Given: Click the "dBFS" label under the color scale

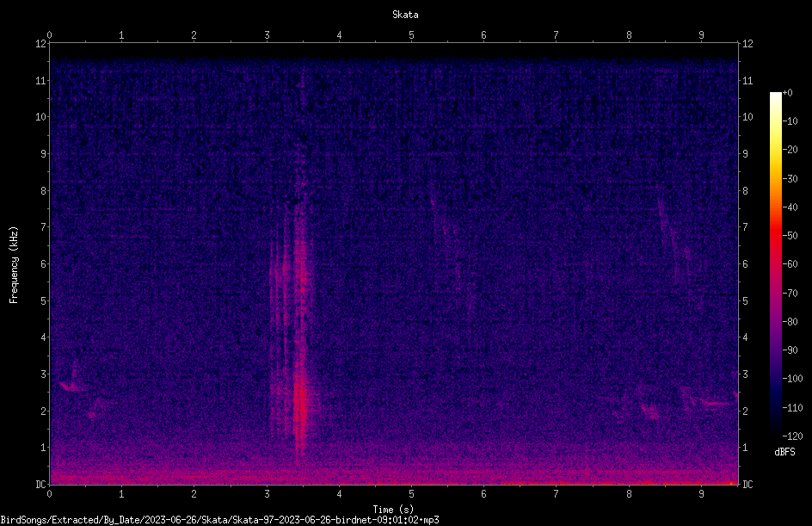Looking at the screenshot, I should pyautogui.click(x=784, y=452).
